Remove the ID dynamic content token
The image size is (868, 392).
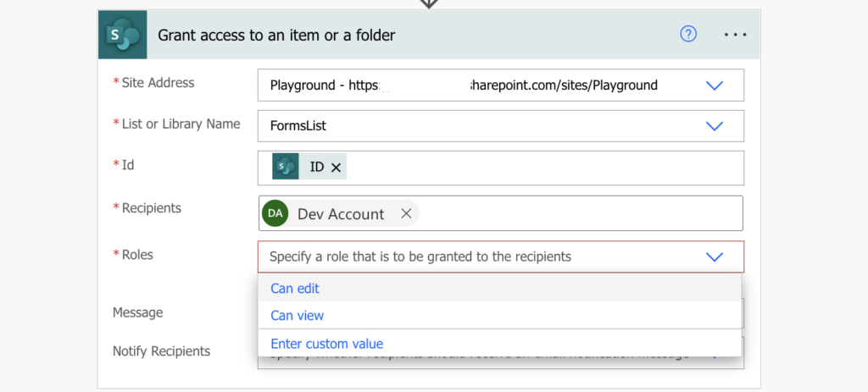pos(336,168)
